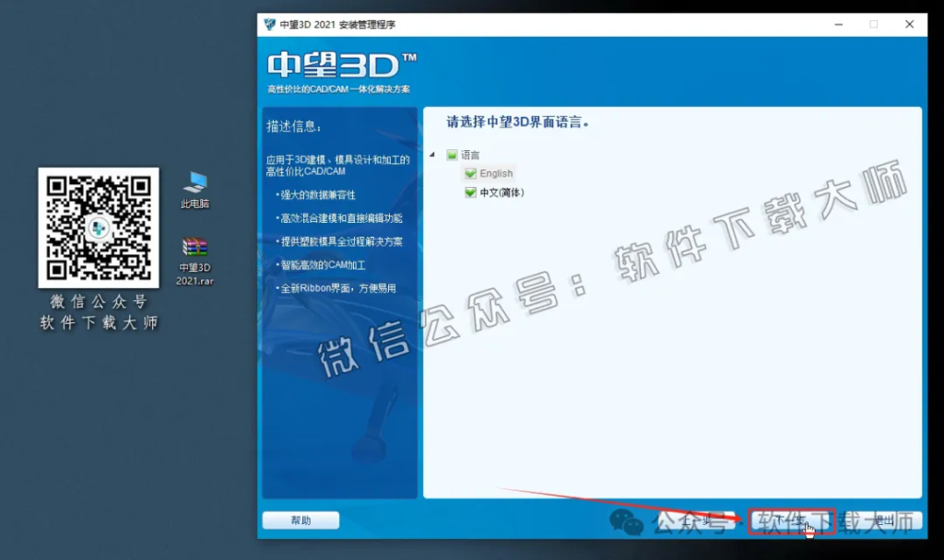Click the green check icon beside English
944x560 pixels.
pos(472,173)
